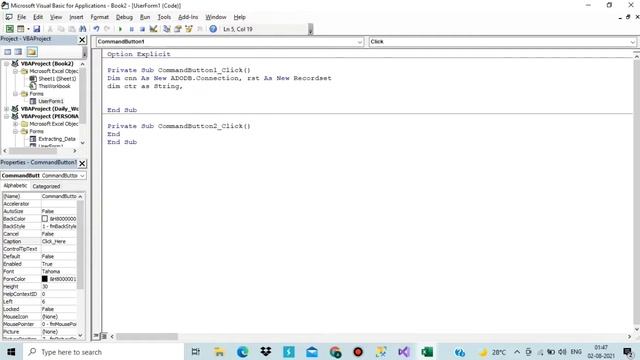
Task: Click the Find binoculars icon
Action: pyautogui.click(x=83, y=29)
